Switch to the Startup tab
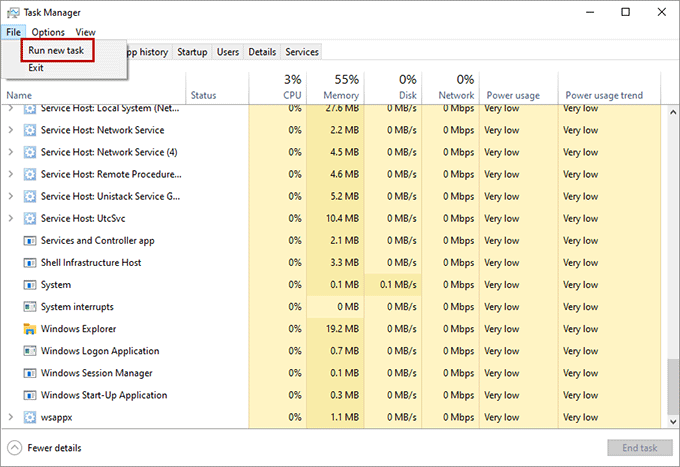This screenshot has width=680, height=467. (192, 52)
